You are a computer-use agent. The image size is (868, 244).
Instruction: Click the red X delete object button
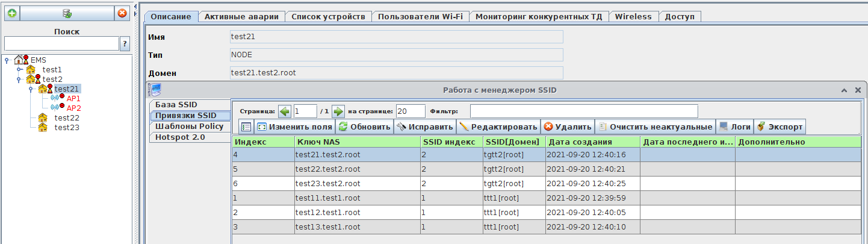pyautogui.click(x=122, y=13)
